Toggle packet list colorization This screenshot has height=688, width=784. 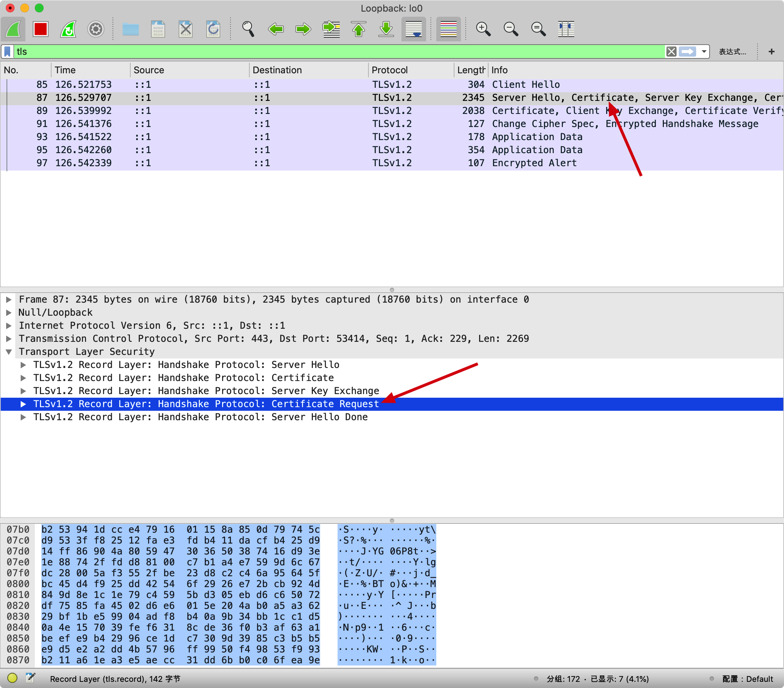(448, 29)
